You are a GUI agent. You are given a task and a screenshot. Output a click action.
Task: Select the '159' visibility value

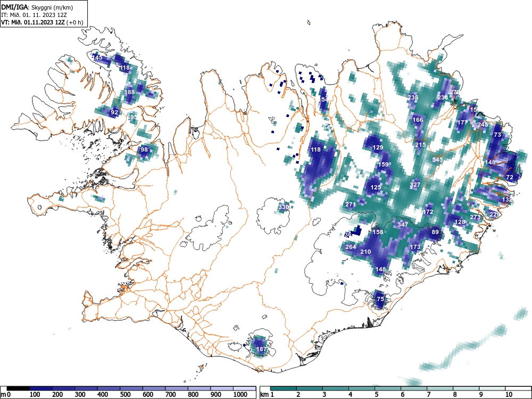pos(383,164)
